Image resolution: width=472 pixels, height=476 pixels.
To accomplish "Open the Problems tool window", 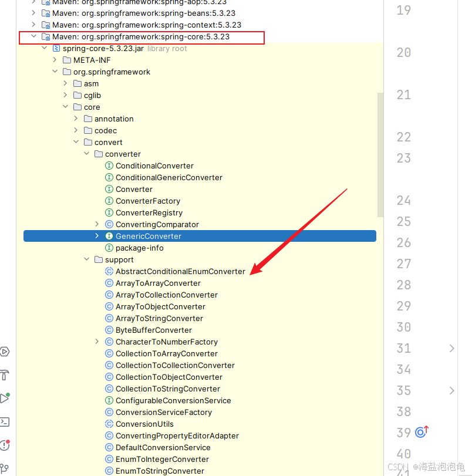I will 6,445.
